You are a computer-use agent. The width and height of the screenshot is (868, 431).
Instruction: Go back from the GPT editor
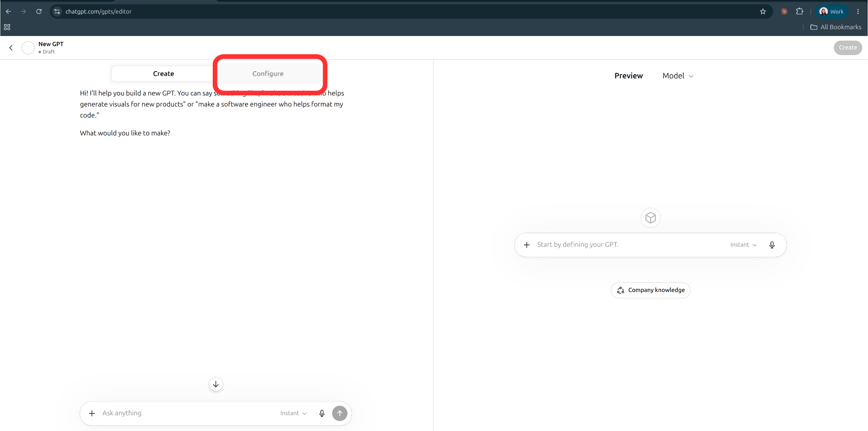11,47
